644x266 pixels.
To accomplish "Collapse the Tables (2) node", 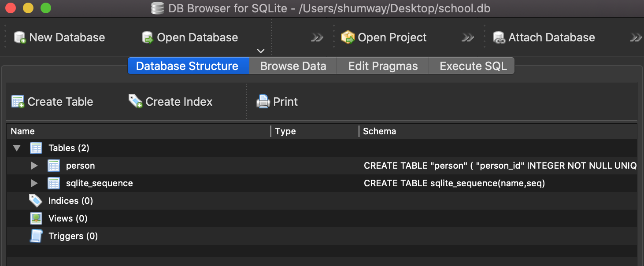I will [x=17, y=148].
